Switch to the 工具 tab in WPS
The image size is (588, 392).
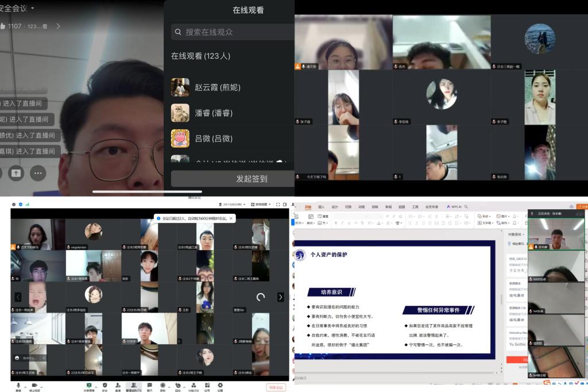(415, 207)
